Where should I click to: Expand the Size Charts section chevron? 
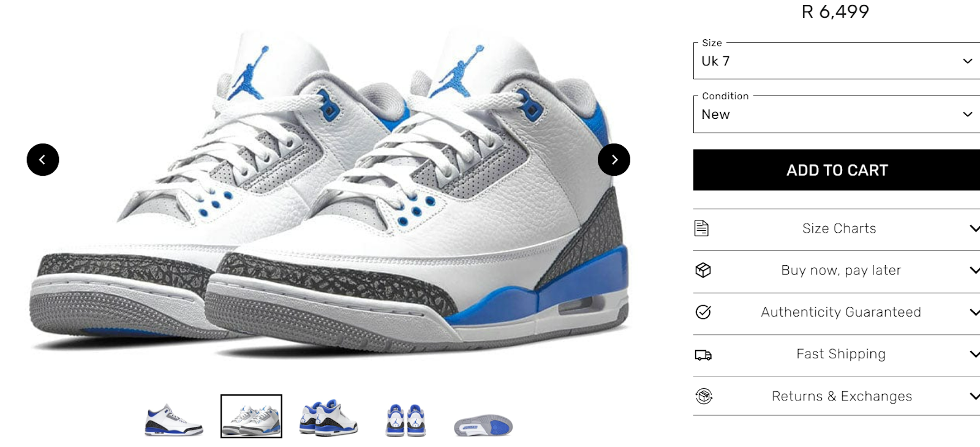(974, 228)
